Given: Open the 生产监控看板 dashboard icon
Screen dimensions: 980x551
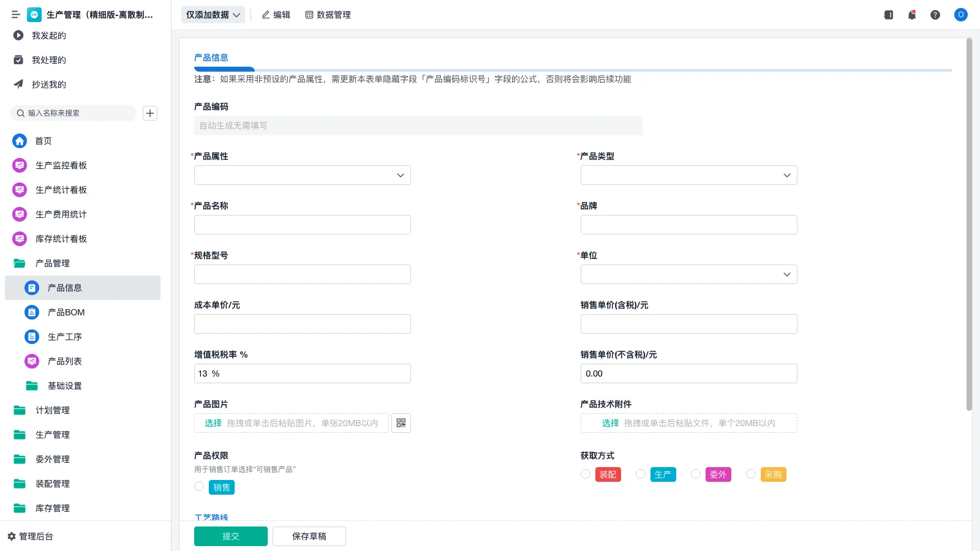Looking at the screenshot, I should click(19, 165).
